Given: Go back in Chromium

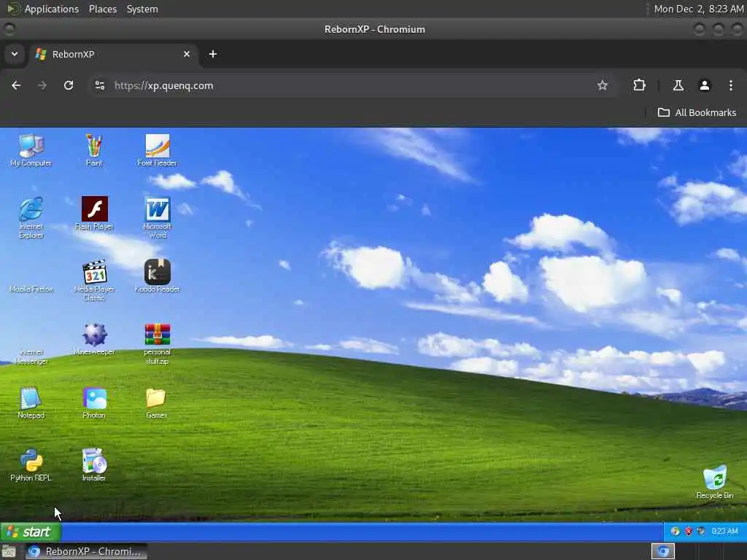Looking at the screenshot, I should pyautogui.click(x=16, y=86).
